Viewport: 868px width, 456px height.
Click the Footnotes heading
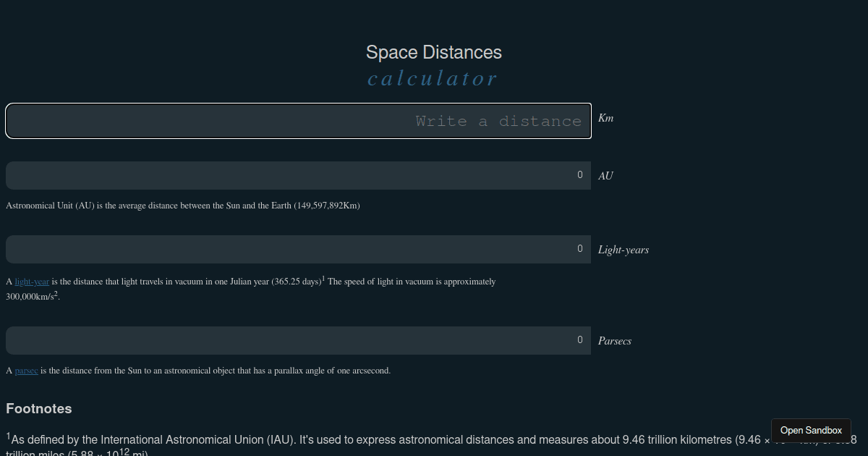pyautogui.click(x=39, y=408)
